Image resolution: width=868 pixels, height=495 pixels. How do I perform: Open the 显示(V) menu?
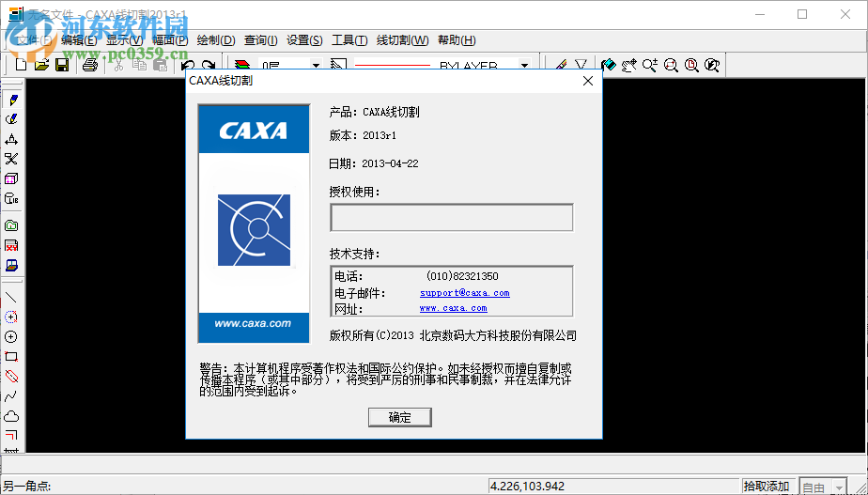click(125, 40)
